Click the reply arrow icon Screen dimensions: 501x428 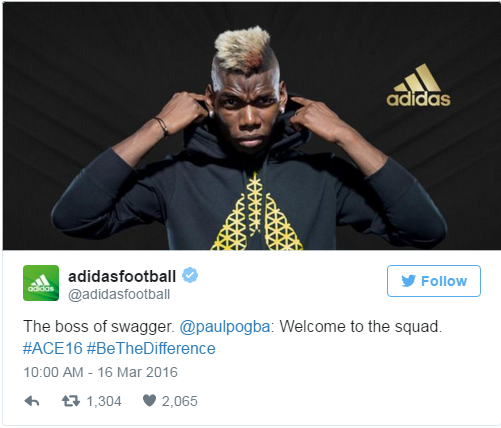point(32,401)
